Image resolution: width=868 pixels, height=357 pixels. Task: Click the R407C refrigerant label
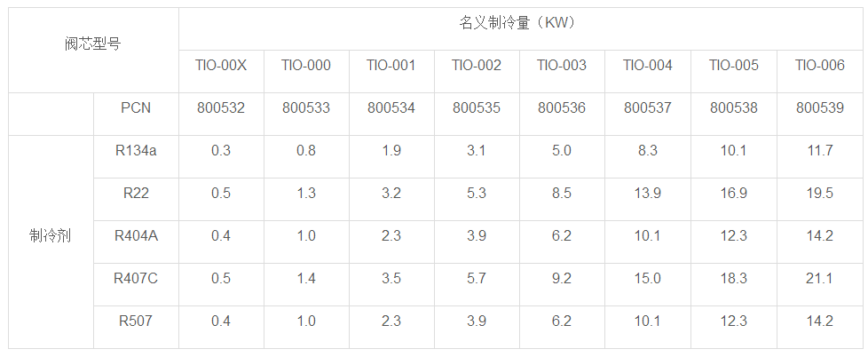136,278
